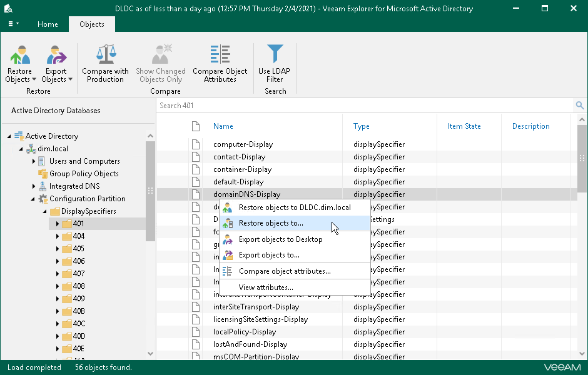Click the tree panel vertical scrollbar
This screenshot has width=588, height=375.
tap(150, 191)
